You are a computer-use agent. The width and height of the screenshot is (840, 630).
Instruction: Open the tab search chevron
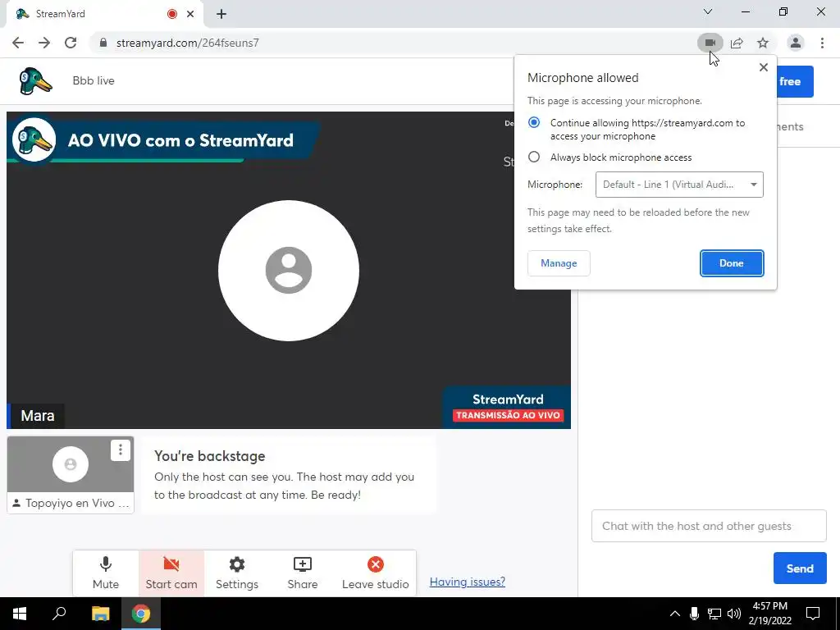[x=708, y=11]
